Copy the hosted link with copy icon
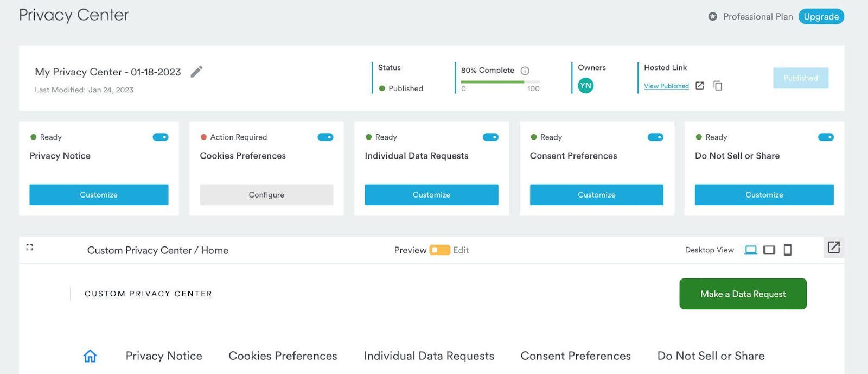Viewport: 868px width, 374px height. [x=718, y=86]
